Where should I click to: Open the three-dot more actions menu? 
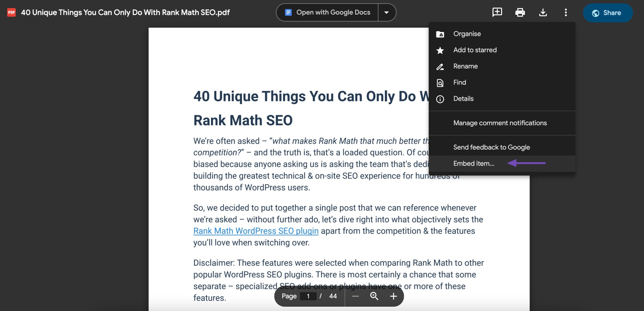tap(566, 12)
